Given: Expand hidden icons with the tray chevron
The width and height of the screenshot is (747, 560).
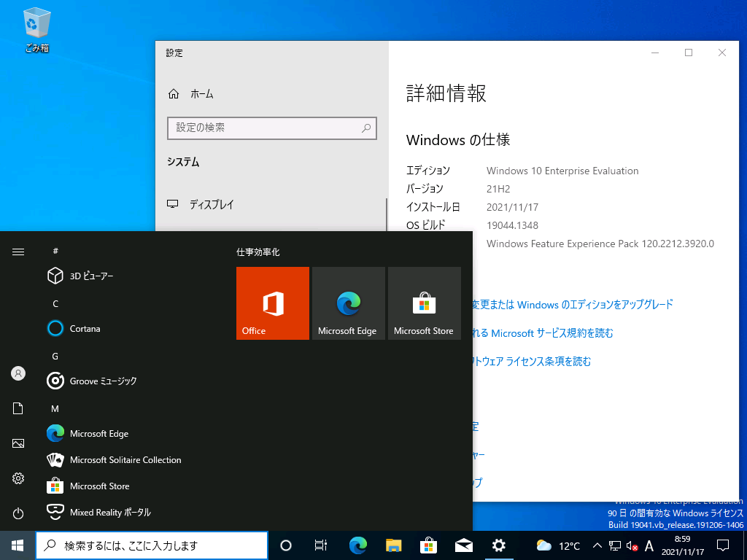Looking at the screenshot, I should tap(597, 545).
